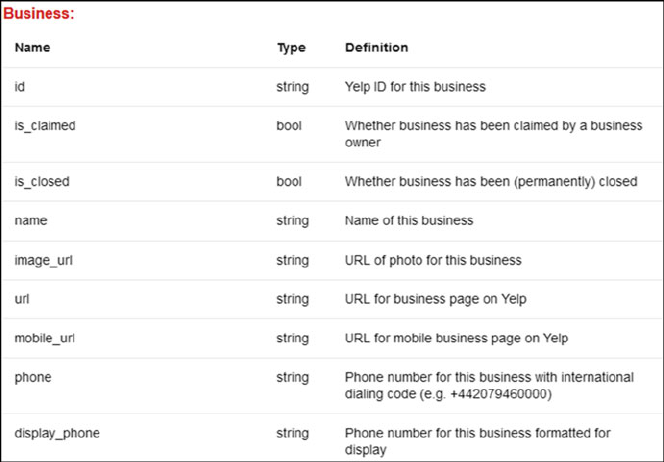Select the "string" type in display_phone row
The image size is (664, 462).
tap(292, 433)
